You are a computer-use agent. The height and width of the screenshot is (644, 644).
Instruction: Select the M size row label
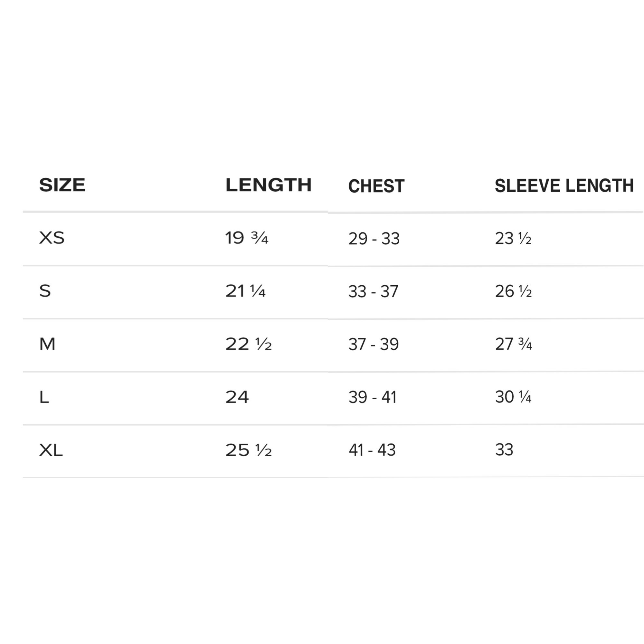tap(47, 344)
